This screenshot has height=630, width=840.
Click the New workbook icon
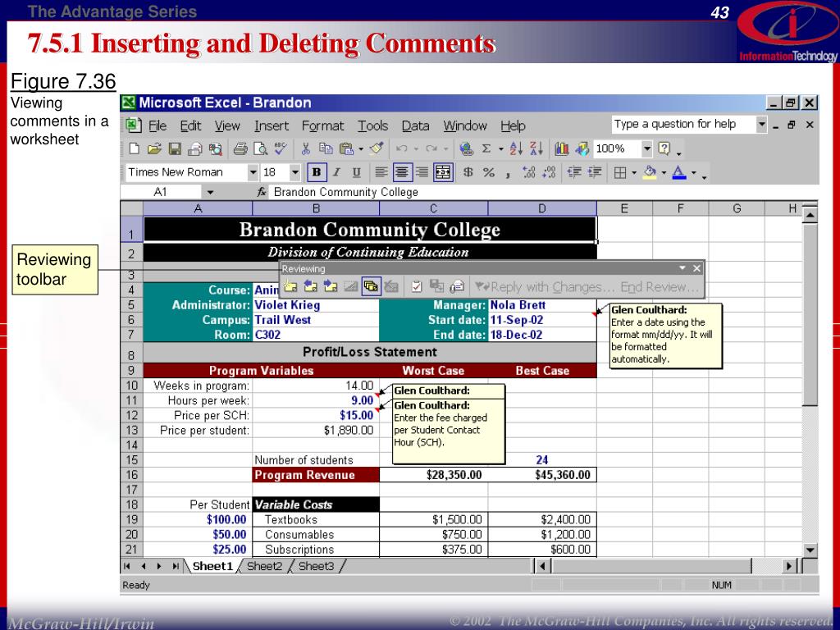click(x=134, y=149)
